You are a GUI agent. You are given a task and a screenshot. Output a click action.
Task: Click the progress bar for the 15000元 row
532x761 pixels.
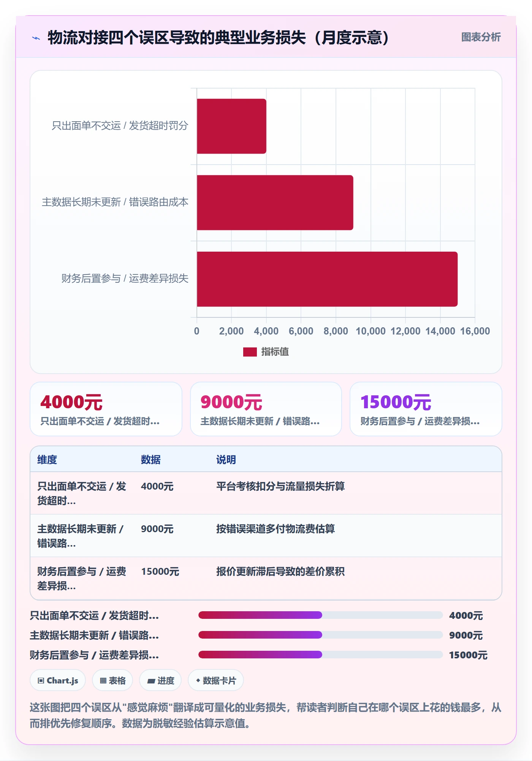(x=321, y=655)
